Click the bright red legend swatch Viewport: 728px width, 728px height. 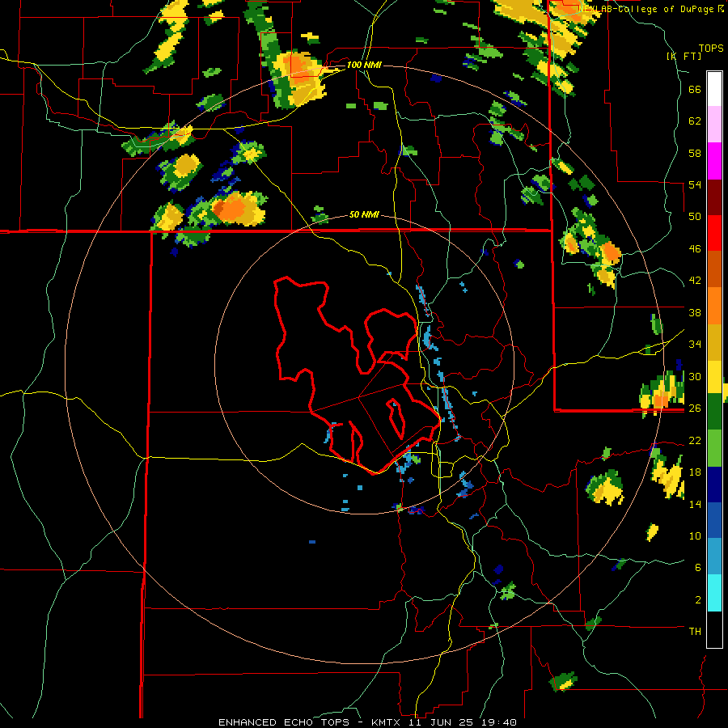point(714,233)
